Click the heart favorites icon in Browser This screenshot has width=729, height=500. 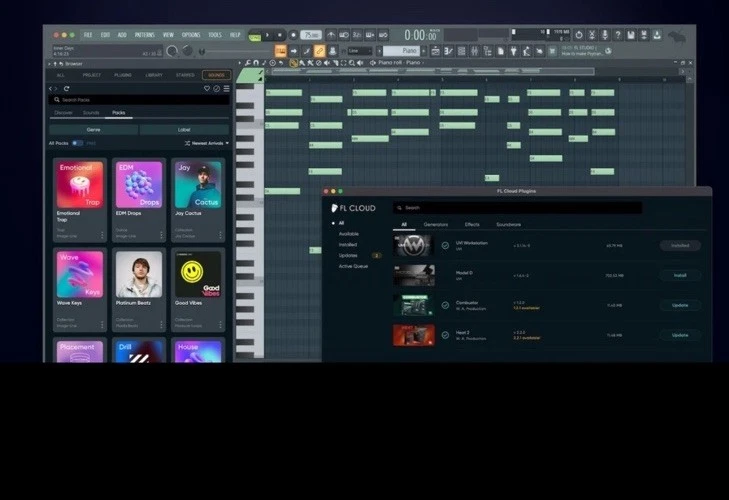(x=207, y=88)
